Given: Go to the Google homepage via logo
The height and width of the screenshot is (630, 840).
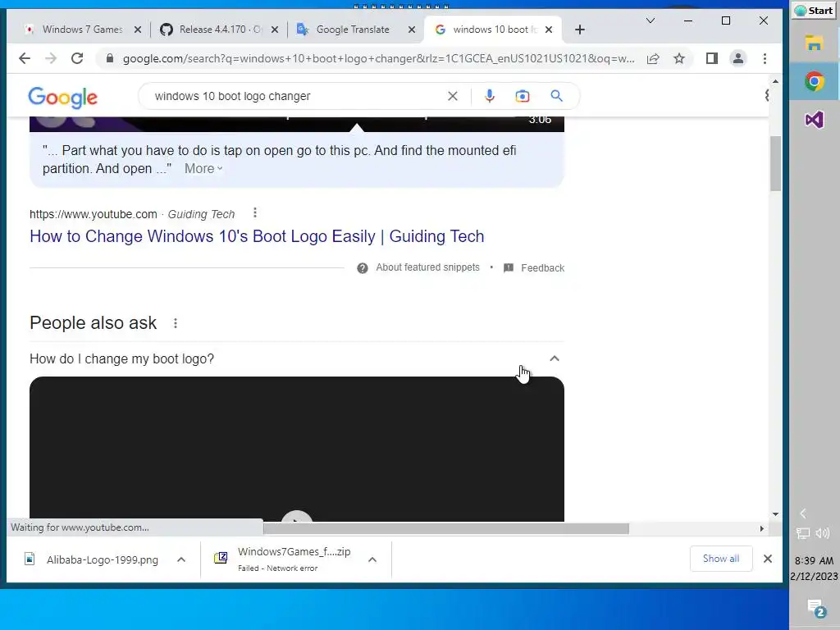Looking at the screenshot, I should coord(62,97).
